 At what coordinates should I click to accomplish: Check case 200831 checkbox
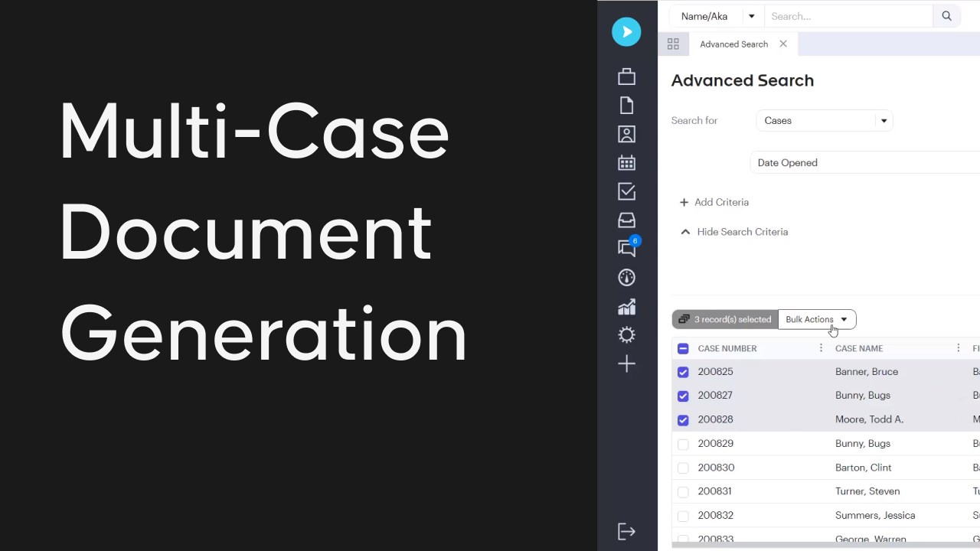pyautogui.click(x=683, y=491)
